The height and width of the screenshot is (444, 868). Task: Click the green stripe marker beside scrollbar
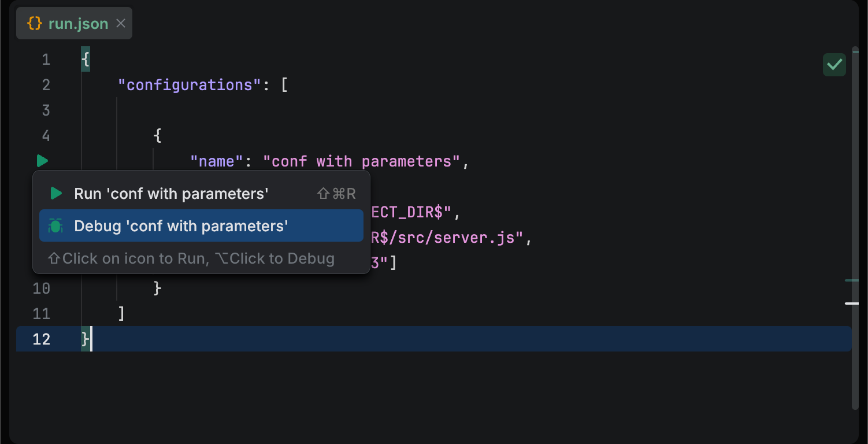coord(851,280)
